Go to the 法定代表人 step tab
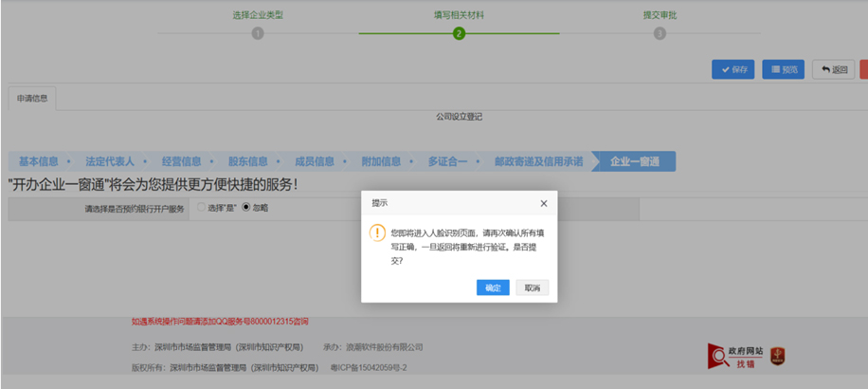The height and width of the screenshot is (389, 868). [x=109, y=161]
